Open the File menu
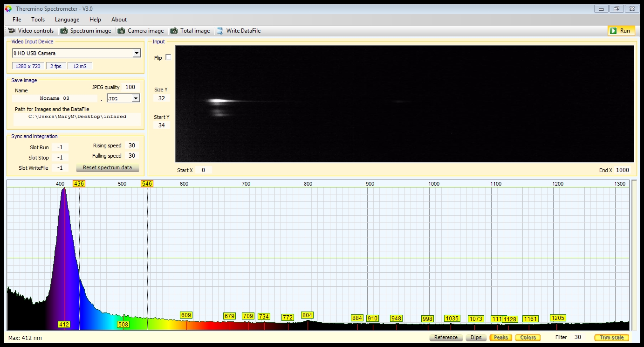 click(x=17, y=20)
